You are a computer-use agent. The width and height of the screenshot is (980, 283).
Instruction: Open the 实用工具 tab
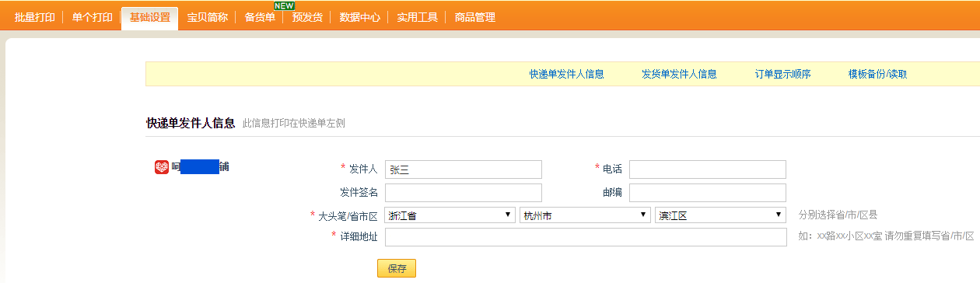coord(417,17)
